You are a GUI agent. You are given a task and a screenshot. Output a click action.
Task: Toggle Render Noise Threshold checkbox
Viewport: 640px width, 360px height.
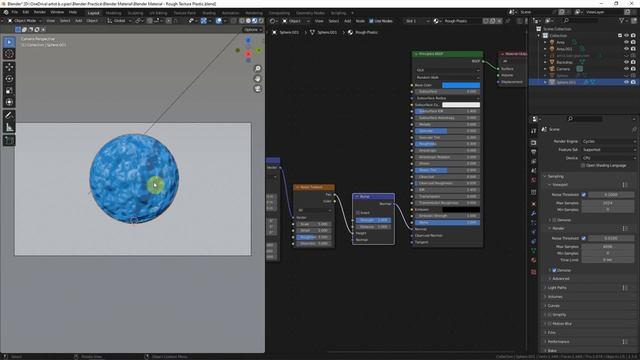(x=584, y=238)
